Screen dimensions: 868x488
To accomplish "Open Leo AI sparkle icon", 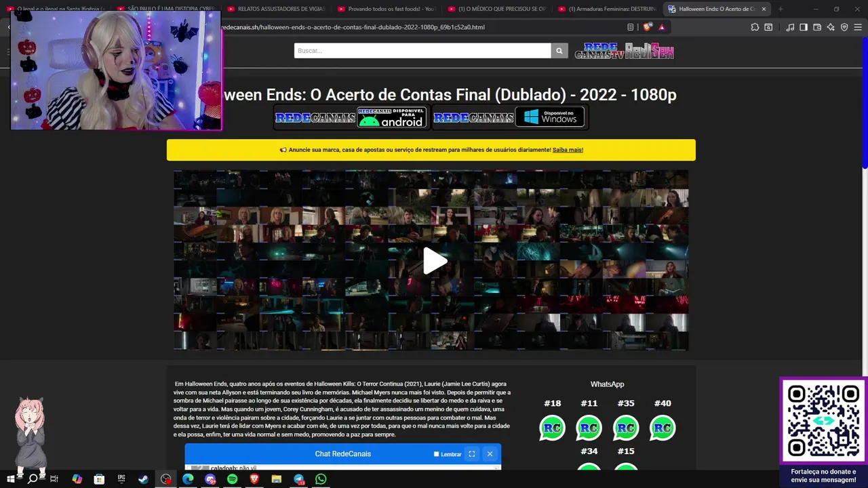I will [x=831, y=27].
